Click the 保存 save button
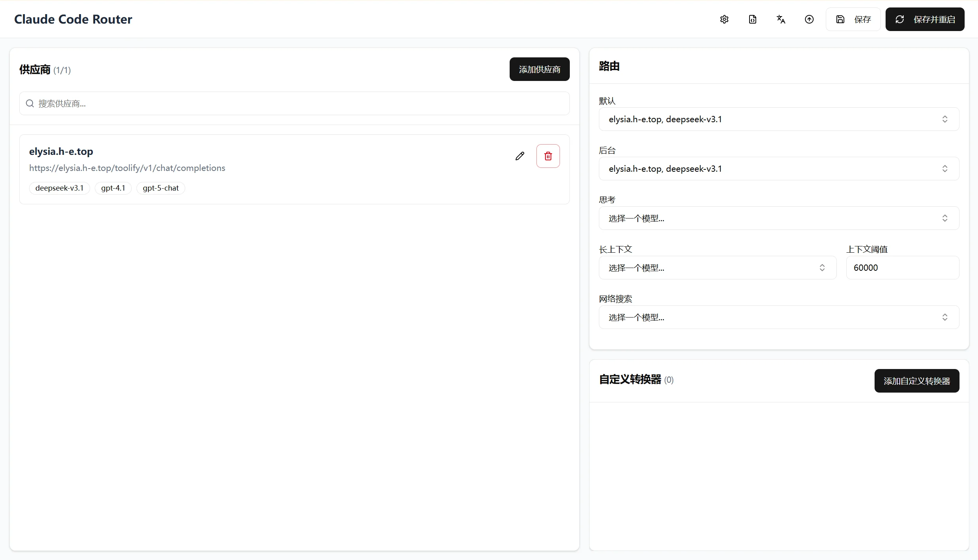978x560 pixels. pyautogui.click(x=853, y=19)
